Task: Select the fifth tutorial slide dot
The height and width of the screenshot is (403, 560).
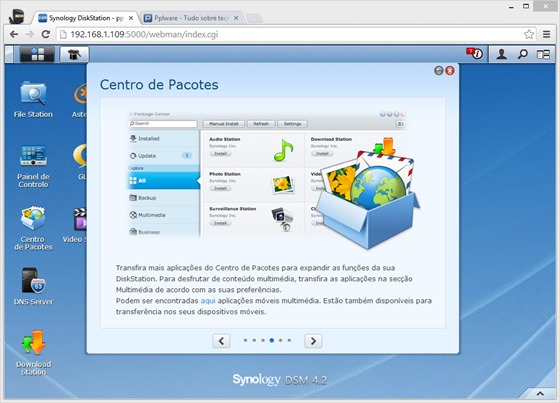Action: pos(280,340)
